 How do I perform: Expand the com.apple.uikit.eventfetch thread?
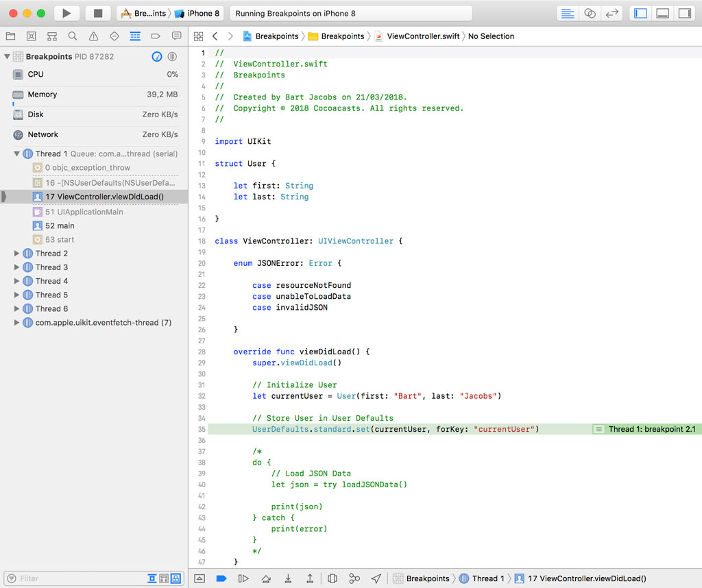(16, 322)
